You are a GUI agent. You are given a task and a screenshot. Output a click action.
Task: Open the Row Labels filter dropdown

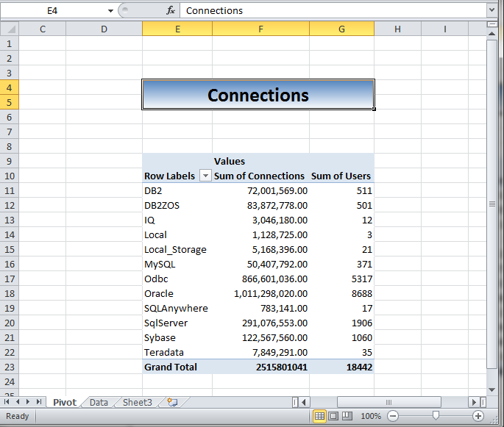pyautogui.click(x=205, y=176)
